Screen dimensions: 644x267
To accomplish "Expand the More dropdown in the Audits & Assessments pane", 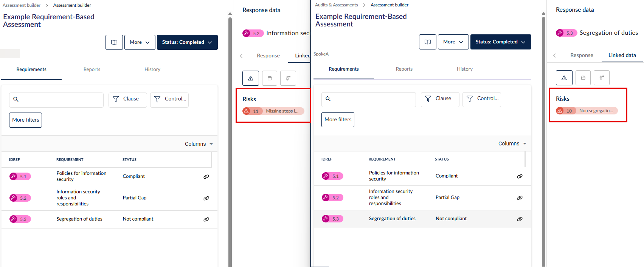I will tap(453, 42).
